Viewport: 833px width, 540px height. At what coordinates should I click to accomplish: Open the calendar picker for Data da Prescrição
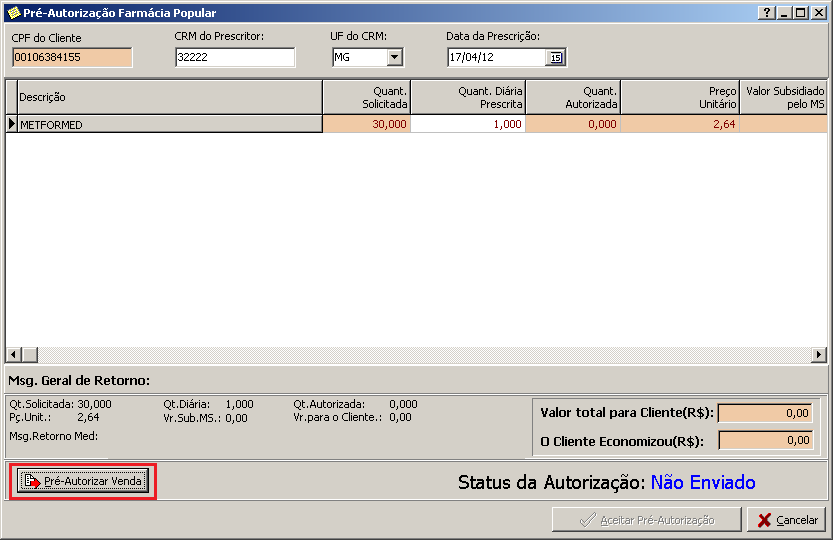(x=556, y=57)
